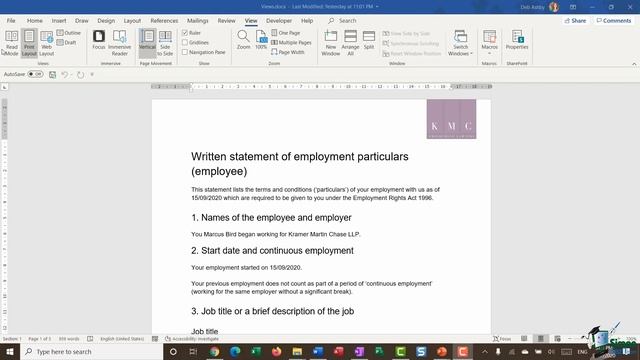
Task: Open the Insert tab
Action: click(59, 20)
